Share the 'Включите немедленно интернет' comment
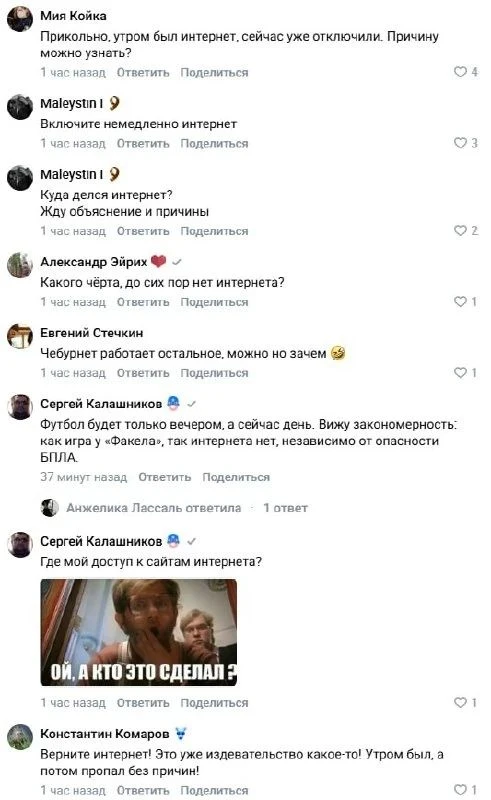The height and width of the screenshot is (800, 491). point(214,143)
